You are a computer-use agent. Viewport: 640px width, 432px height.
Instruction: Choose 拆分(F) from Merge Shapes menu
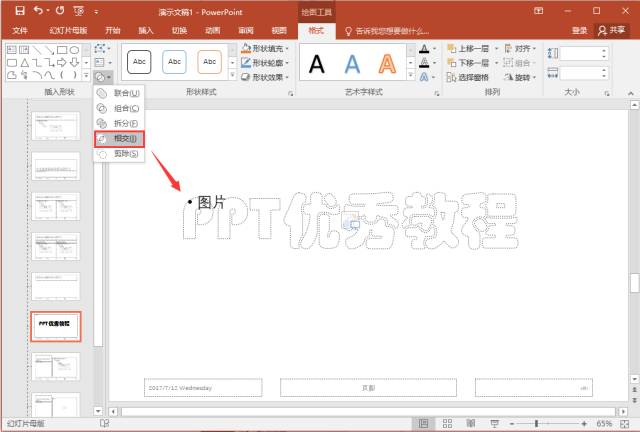pos(119,123)
